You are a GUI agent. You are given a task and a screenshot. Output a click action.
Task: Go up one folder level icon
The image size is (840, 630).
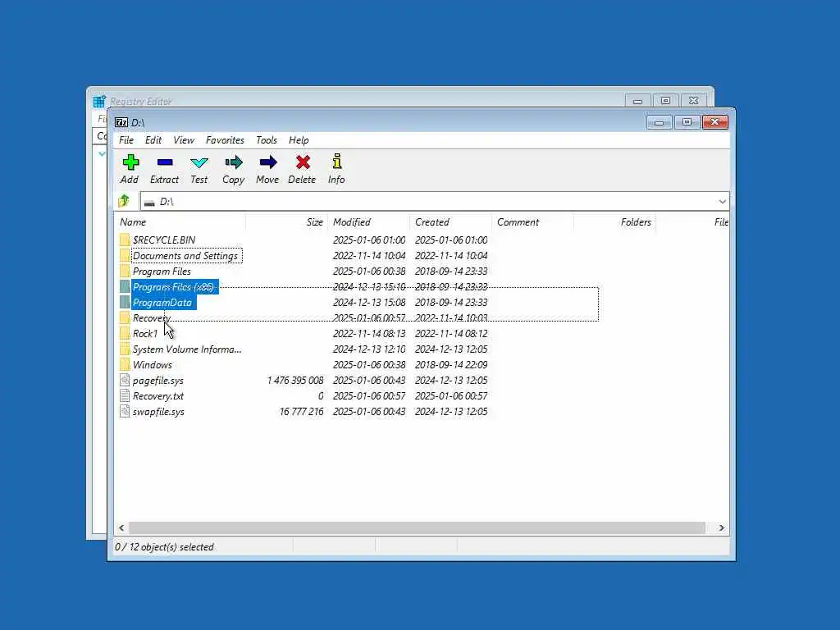[124, 201]
